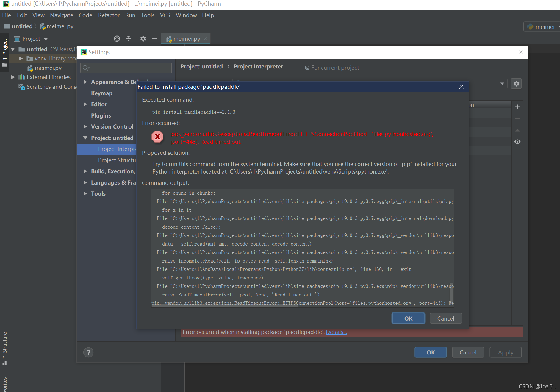Click OK in the install failure dialog
Image resolution: width=560 pixels, height=392 pixels.
coord(408,318)
